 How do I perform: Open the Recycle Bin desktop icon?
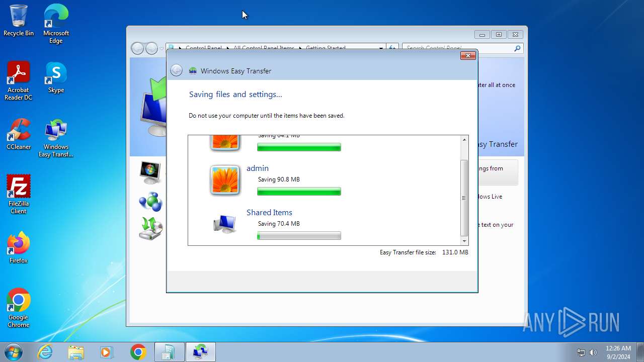click(19, 21)
